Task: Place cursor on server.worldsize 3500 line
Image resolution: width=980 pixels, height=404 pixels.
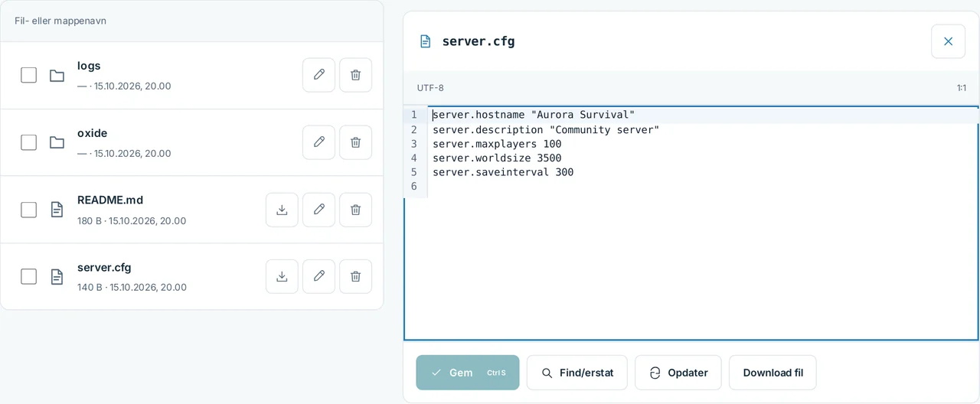Action: click(x=497, y=158)
